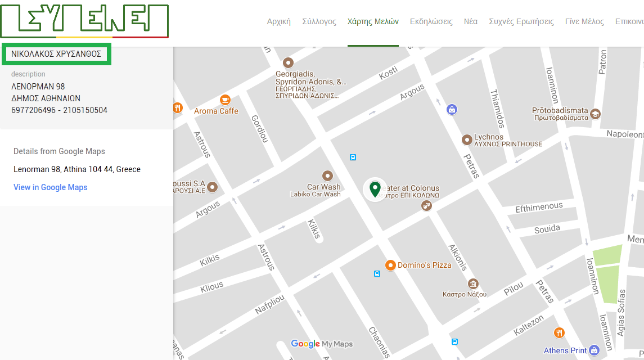Select the Gordiou street label

click(x=260, y=129)
